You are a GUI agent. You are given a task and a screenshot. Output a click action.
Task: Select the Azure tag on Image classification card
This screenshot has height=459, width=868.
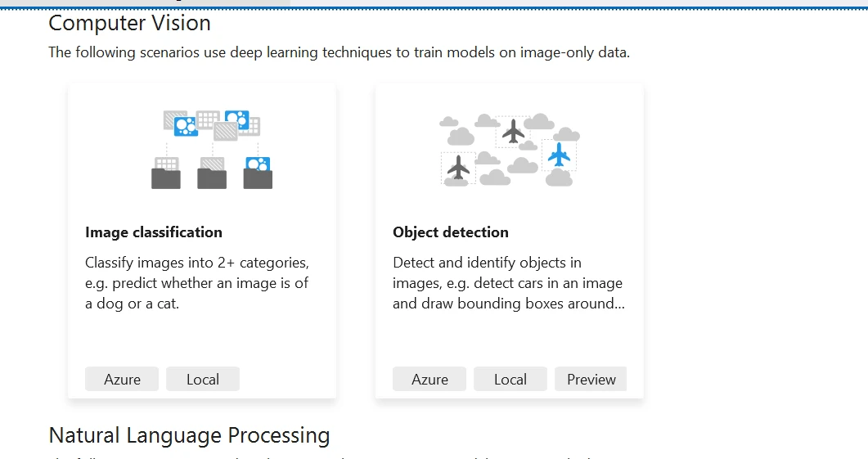(x=122, y=379)
